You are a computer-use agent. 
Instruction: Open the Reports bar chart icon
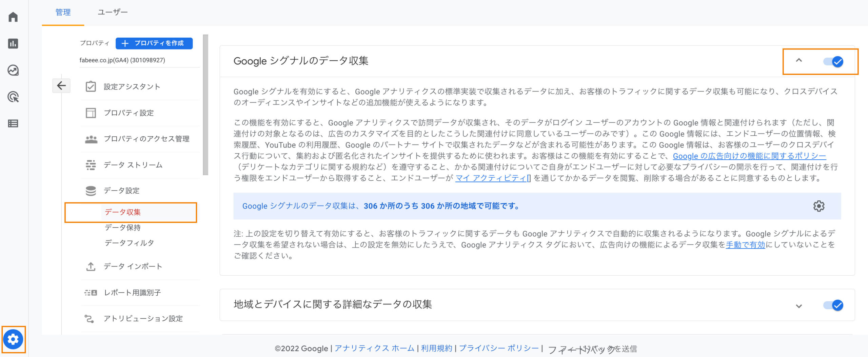[13, 43]
